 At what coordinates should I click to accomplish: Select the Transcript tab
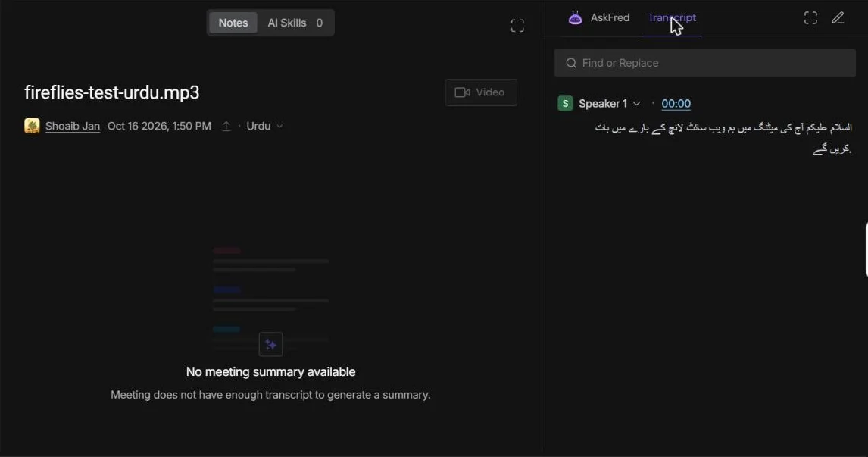point(672,17)
